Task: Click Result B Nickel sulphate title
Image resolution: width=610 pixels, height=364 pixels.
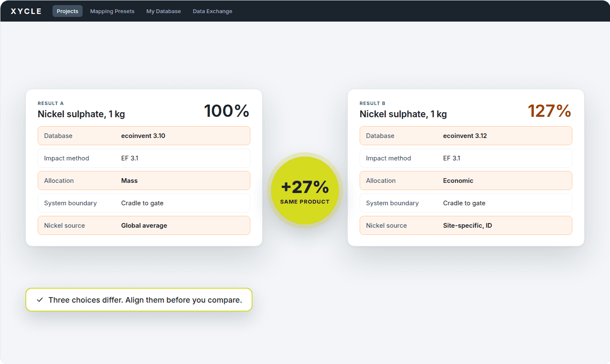Action: point(403,114)
